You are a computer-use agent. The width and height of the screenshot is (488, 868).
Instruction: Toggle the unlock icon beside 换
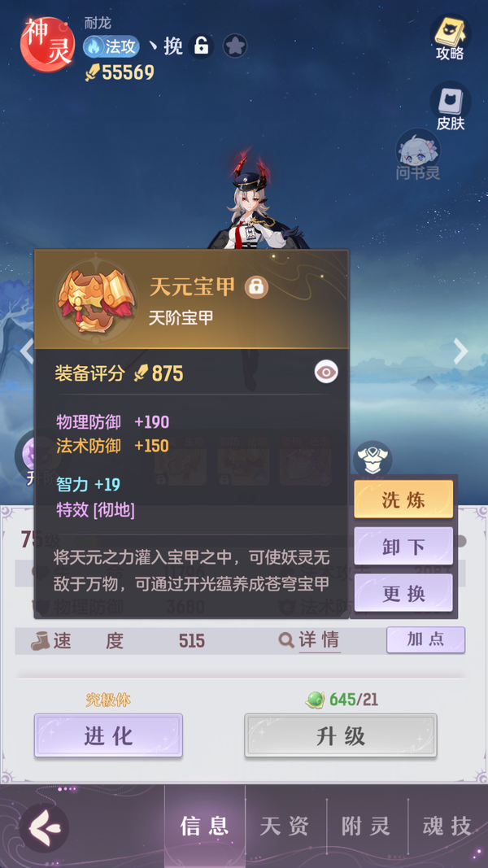click(202, 46)
